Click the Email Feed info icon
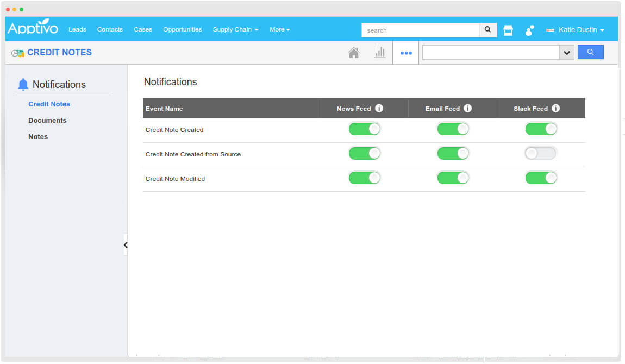Screen dimensions: 625x364 pyautogui.click(x=467, y=108)
